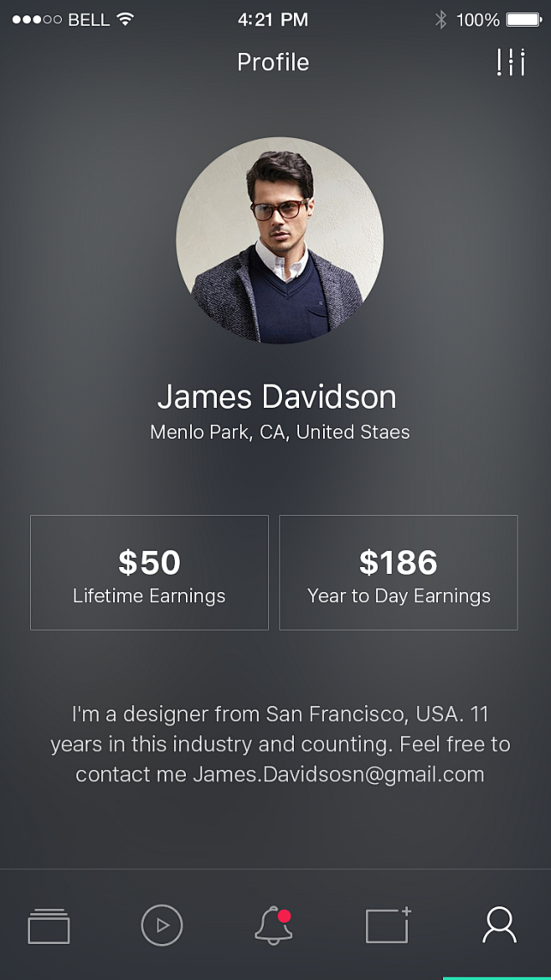Tap the Wi-Fi signal icon

pyautogui.click(x=126, y=19)
